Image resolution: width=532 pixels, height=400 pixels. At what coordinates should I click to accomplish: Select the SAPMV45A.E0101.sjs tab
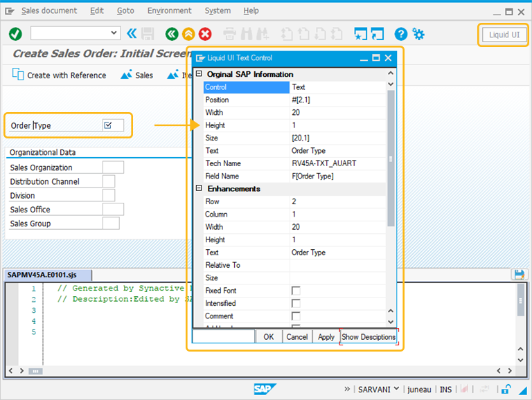pos(48,275)
